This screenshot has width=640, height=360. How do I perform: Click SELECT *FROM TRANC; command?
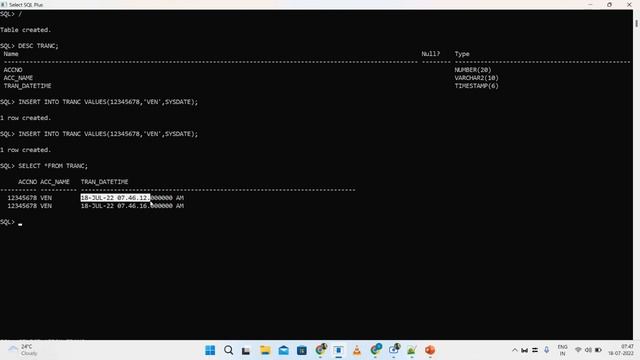(x=53, y=166)
